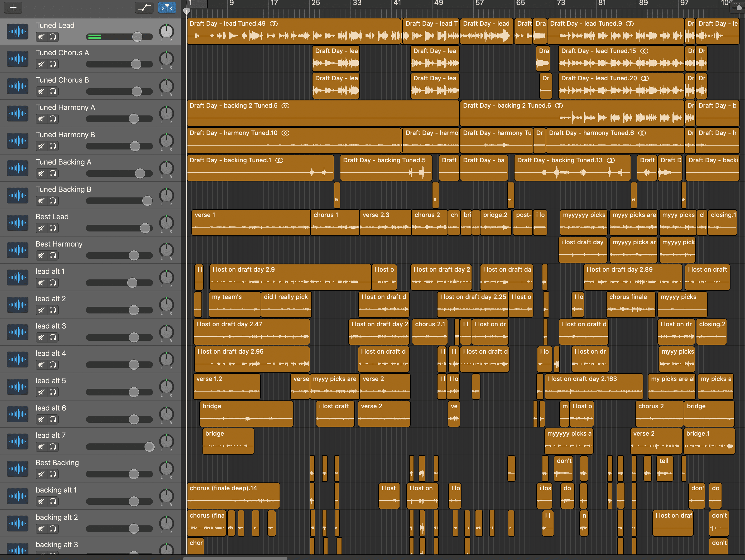Mute the lead alt 5 track
The width and height of the screenshot is (745, 560).
[41, 392]
